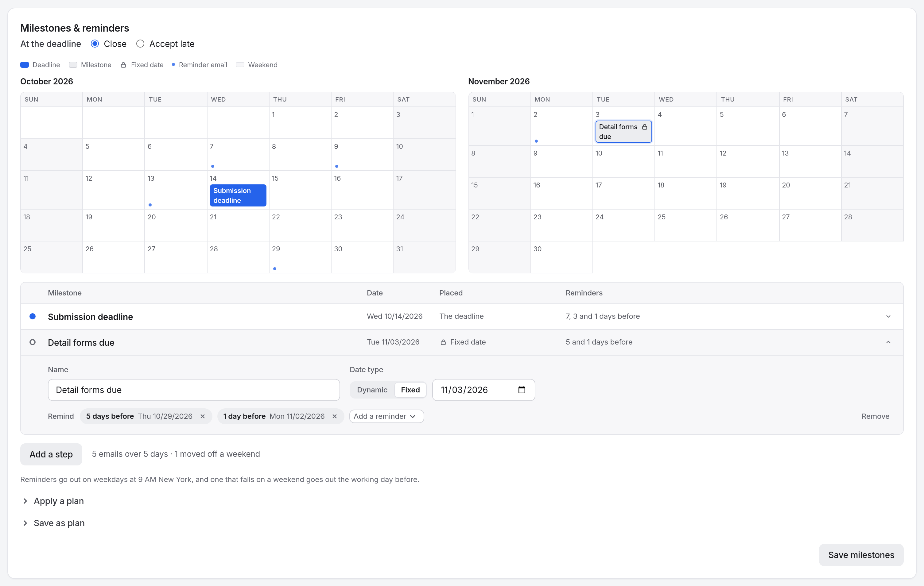Remove the 1 day before reminder chip
924x586 pixels.
(x=335, y=416)
